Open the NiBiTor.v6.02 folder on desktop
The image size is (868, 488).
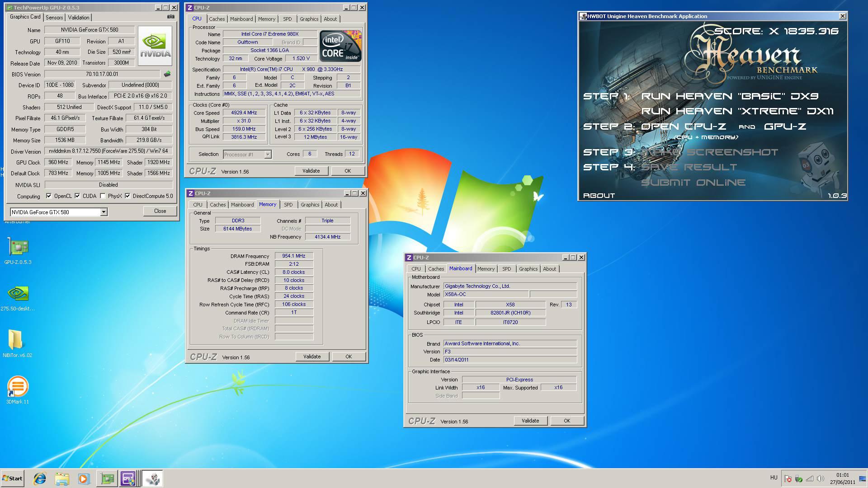pyautogui.click(x=17, y=344)
